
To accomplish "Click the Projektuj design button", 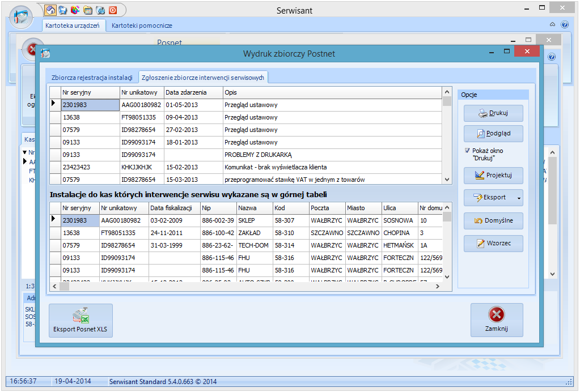I will [x=493, y=175].
